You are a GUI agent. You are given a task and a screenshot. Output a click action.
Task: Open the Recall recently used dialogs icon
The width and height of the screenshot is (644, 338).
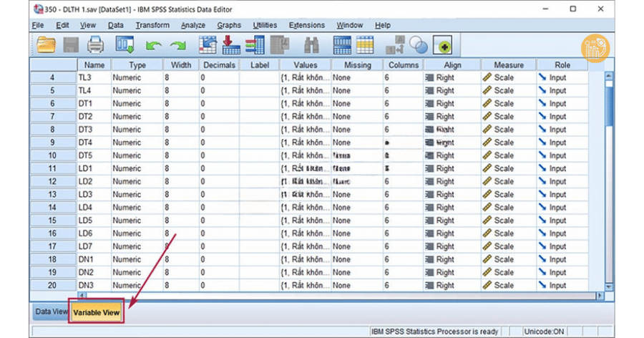tap(125, 45)
